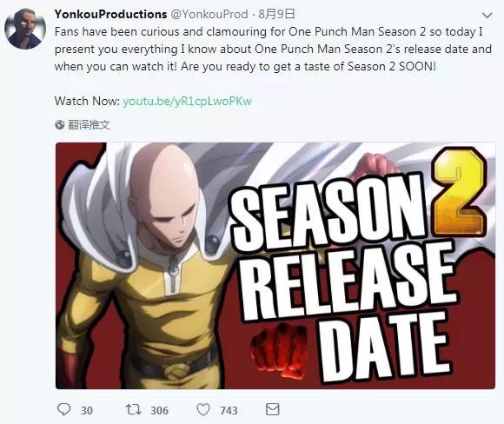
Task: View the 743 likes count
Action: coord(229,410)
